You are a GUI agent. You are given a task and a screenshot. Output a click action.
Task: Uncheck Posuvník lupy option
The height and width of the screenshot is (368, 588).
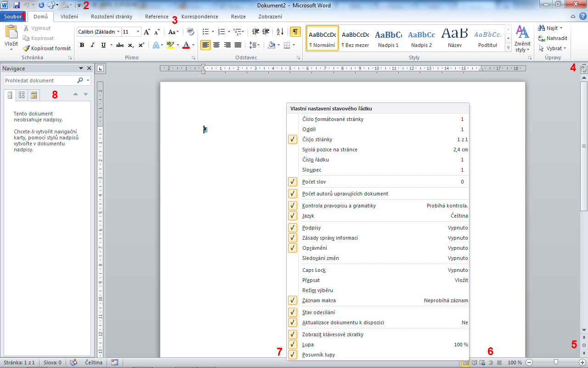378,355
